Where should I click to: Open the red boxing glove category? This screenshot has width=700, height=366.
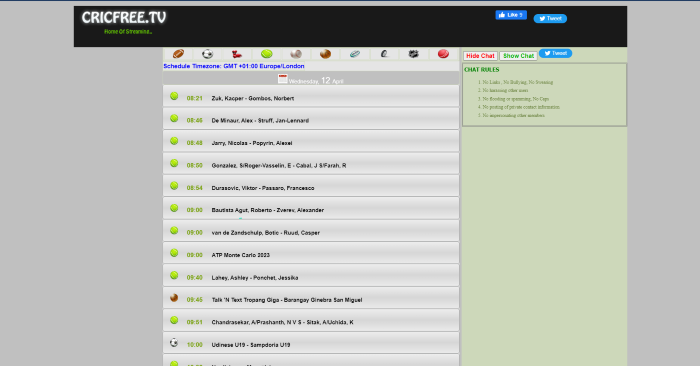[237, 54]
